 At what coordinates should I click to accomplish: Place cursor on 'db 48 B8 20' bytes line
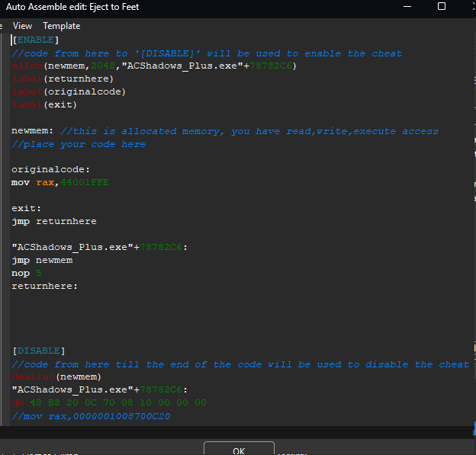tap(108, 402)
